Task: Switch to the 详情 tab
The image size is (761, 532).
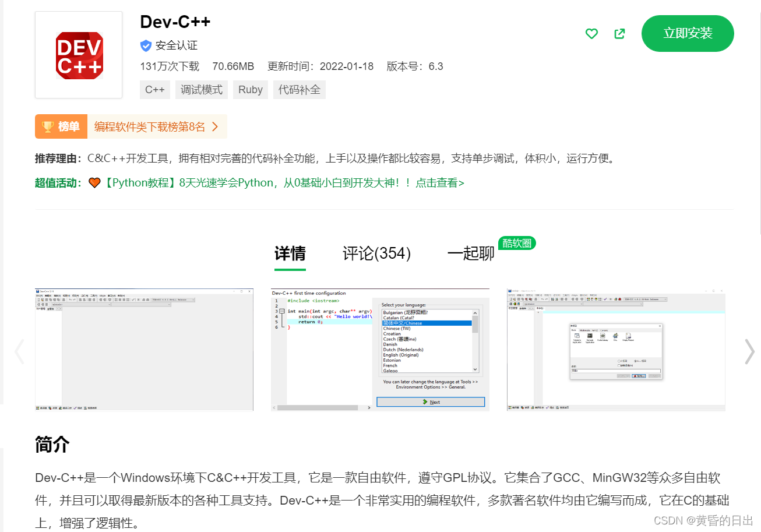Action: 290,253
